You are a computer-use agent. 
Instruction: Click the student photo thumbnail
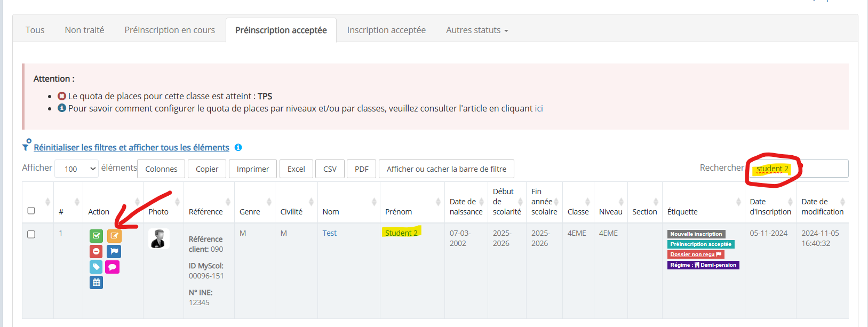158,239
